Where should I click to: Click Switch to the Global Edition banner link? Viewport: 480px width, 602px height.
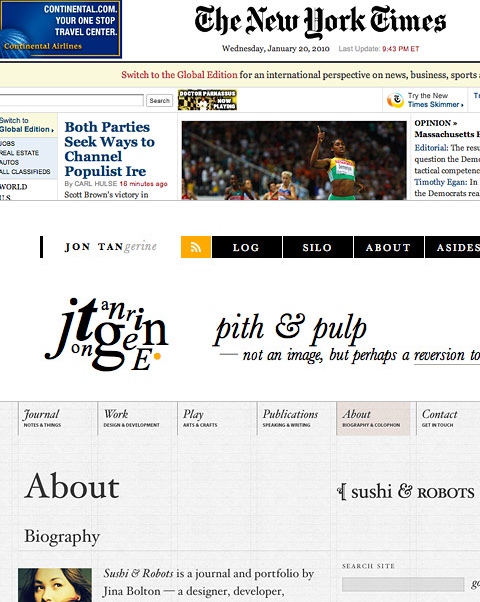click(x=179, y=74)
